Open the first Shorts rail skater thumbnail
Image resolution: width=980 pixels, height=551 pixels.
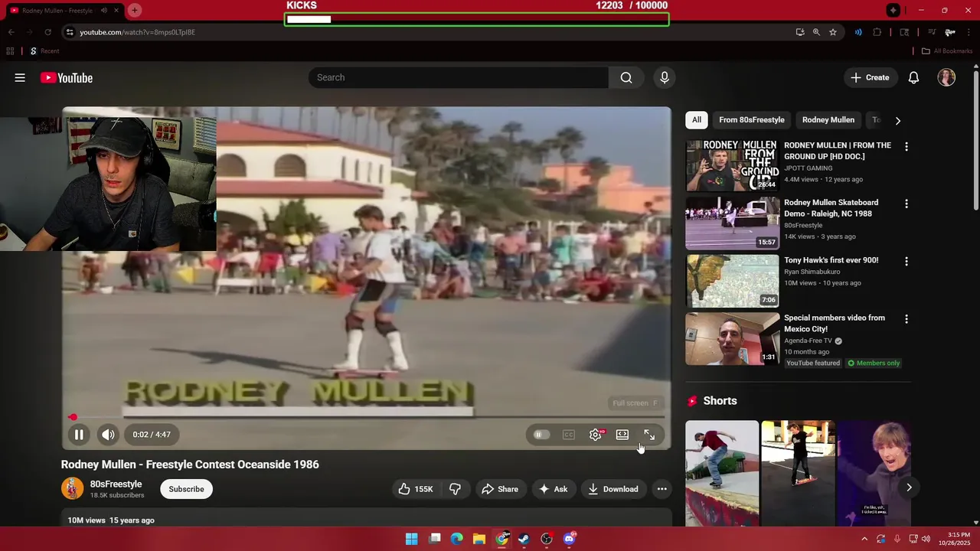722,473
